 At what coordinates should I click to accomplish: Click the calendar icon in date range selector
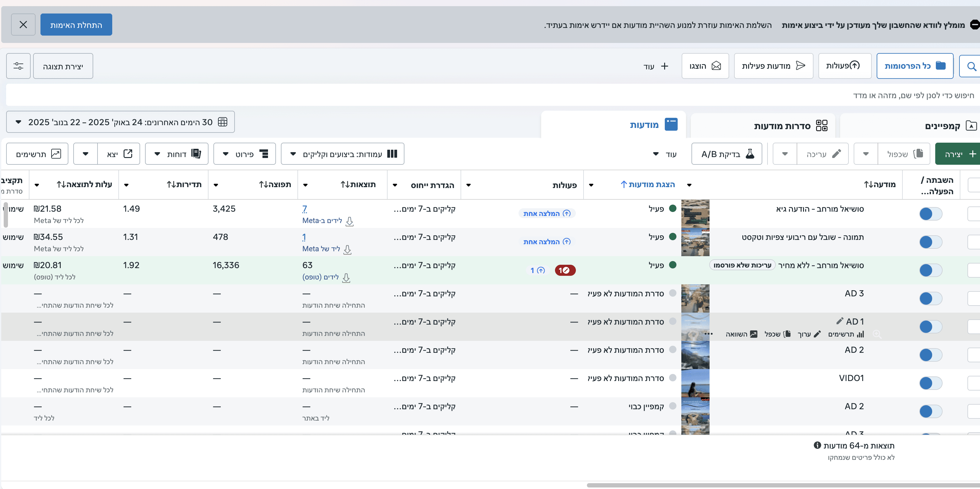click(223, 122)
